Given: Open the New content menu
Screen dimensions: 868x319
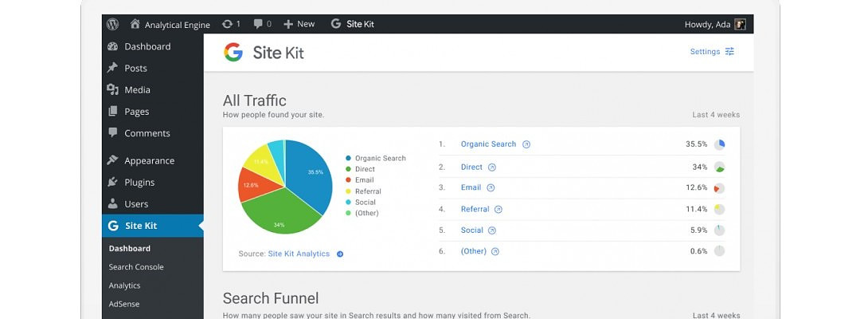Looking at the screenshot, I should point(299,24).
